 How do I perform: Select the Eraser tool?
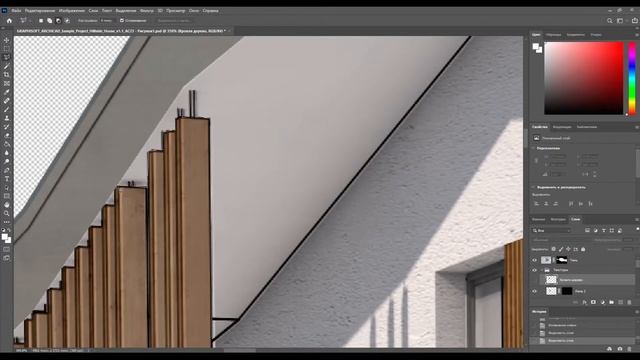pos(7,136)
